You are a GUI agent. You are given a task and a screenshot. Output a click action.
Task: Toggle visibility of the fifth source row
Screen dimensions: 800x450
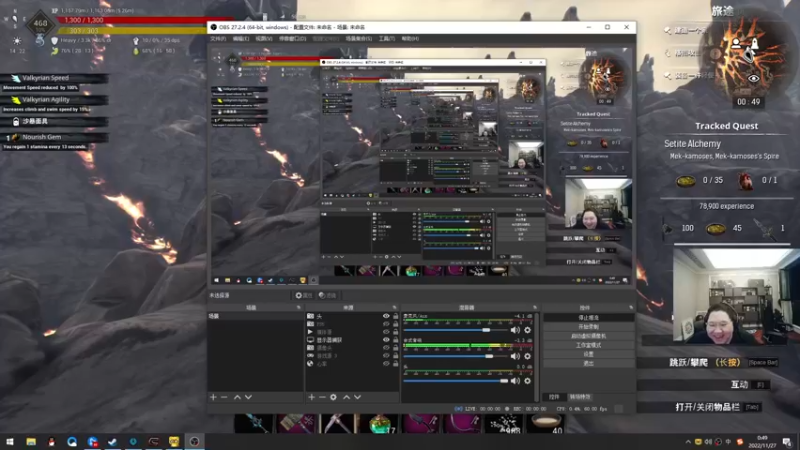(x=386, y=348)
